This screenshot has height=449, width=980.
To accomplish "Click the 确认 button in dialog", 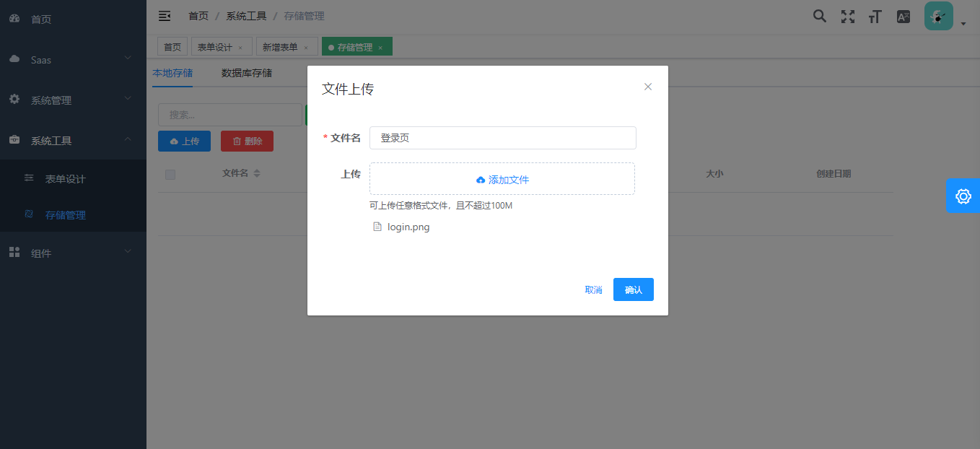I will click(633, 289).
